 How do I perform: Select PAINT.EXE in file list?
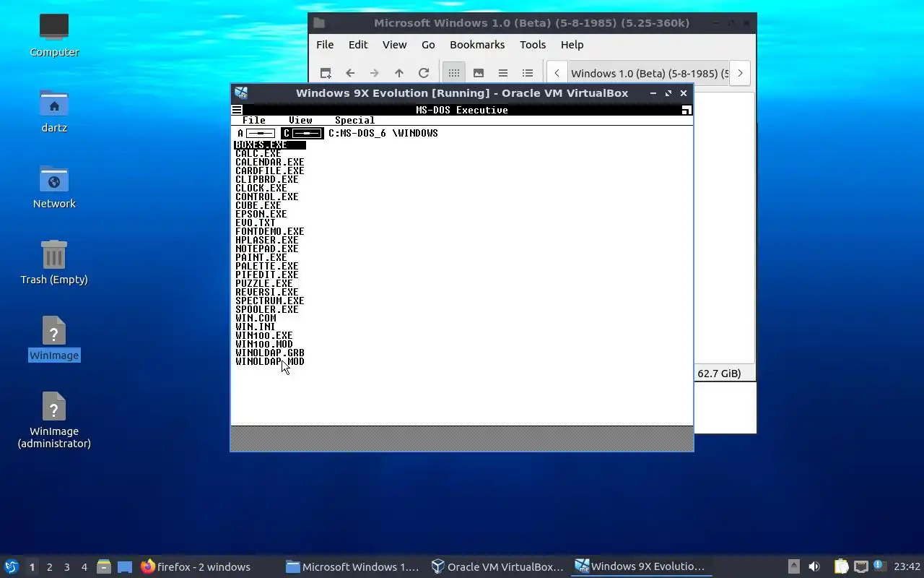261,257
